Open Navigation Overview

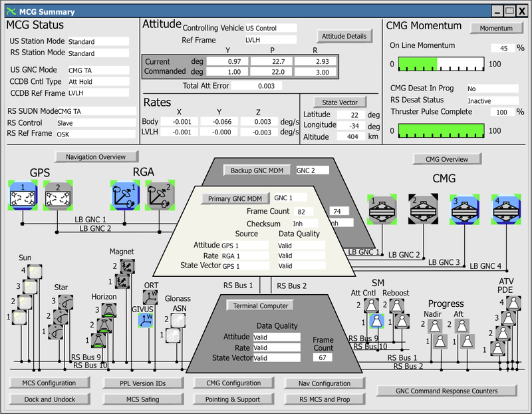click(x=96, y=157)
